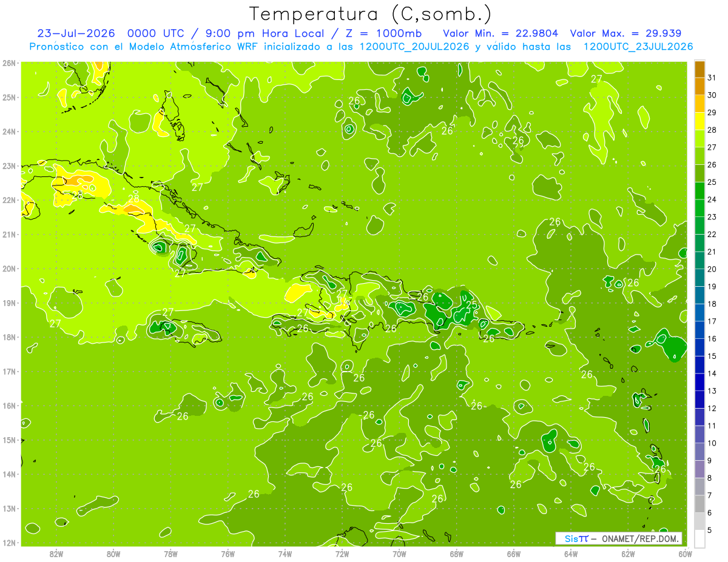Click the legend value '10'
The width and height of the screenshot is (728, 562).
tap(712, 443)
